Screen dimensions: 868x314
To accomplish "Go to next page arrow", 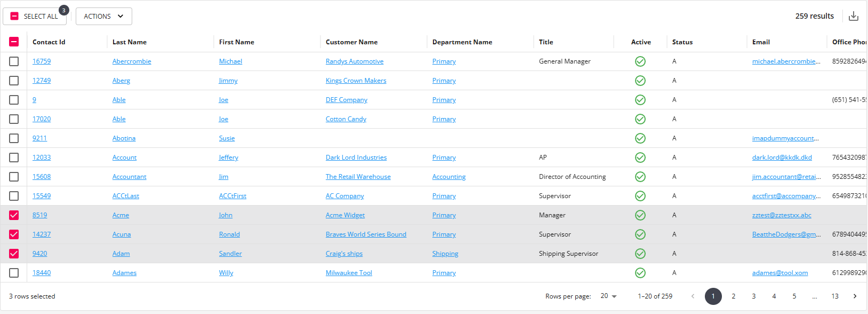I will [855, 296].
